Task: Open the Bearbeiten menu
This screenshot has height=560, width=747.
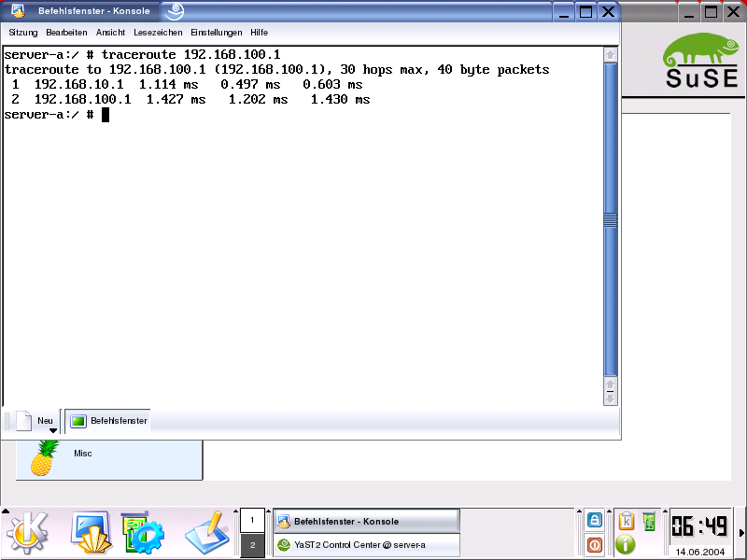Action: [66, 33]
